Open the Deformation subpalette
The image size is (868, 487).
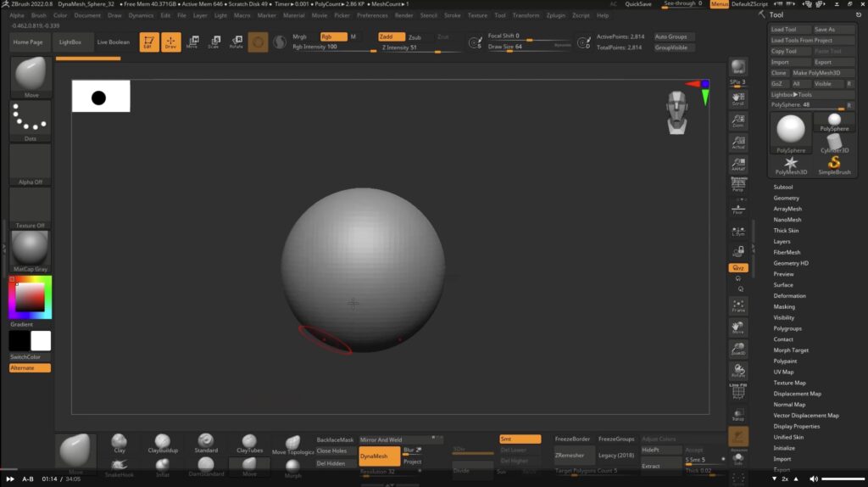(789, 296)
